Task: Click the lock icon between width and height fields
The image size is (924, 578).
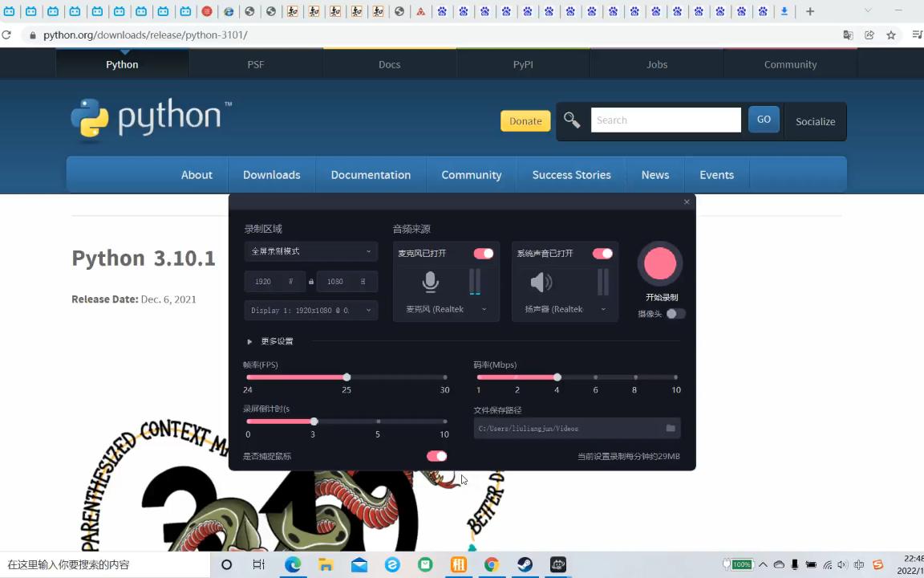Action: click(310, 281)
